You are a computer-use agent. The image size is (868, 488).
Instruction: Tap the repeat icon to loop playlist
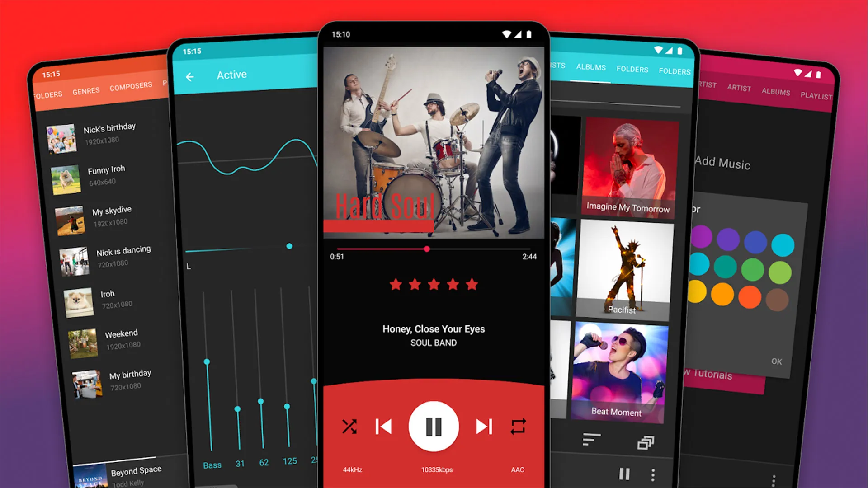tap(519, 425)
